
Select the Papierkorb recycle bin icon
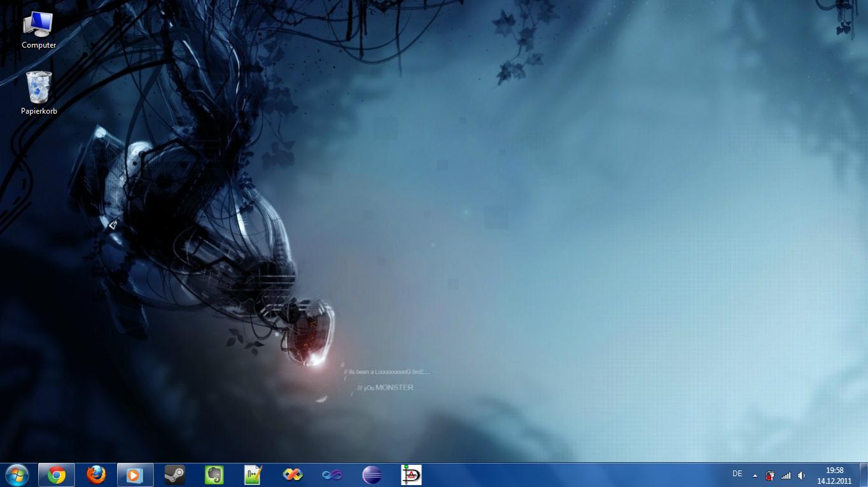pos(39,93)
